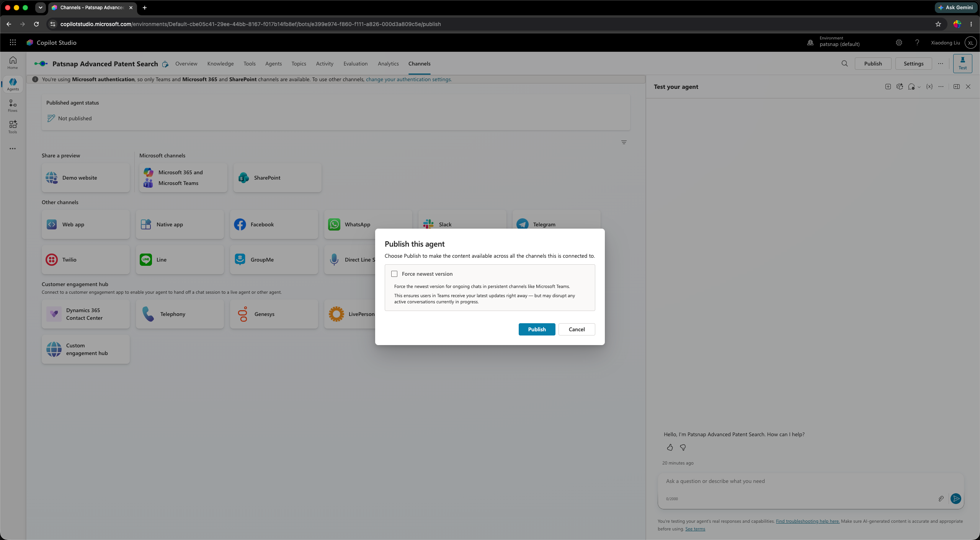The image size is (980, 540).
Task: Show more items in the left sidebar
Action: pyautogui.click(x=13, y=149)
